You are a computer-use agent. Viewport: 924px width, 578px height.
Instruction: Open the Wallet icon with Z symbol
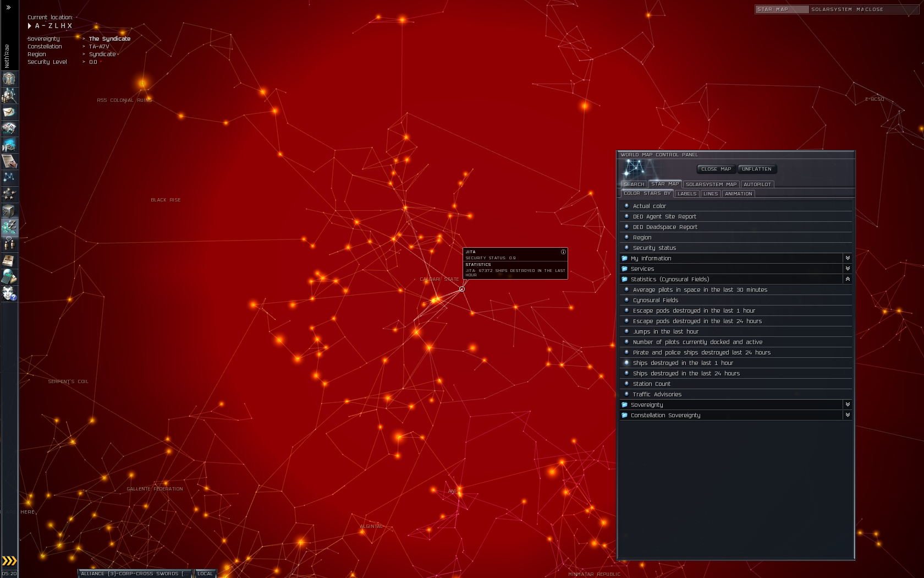(9, 227)
